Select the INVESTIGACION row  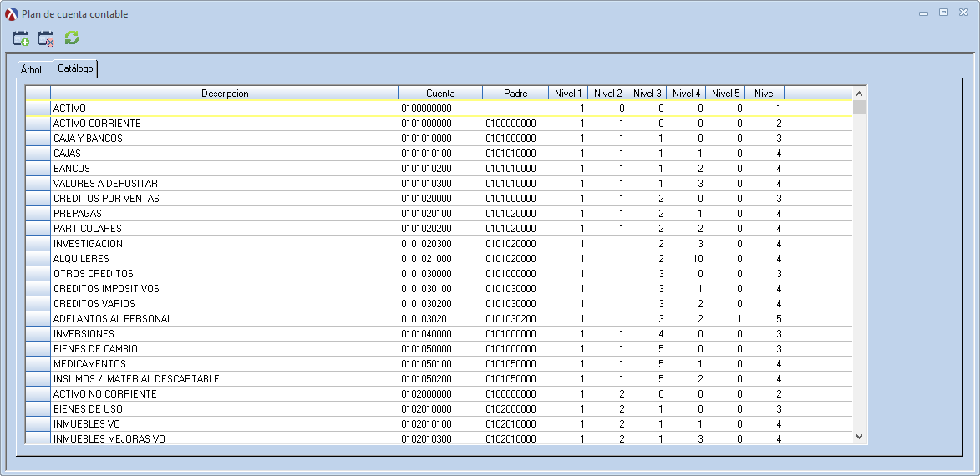click(439, 243)
